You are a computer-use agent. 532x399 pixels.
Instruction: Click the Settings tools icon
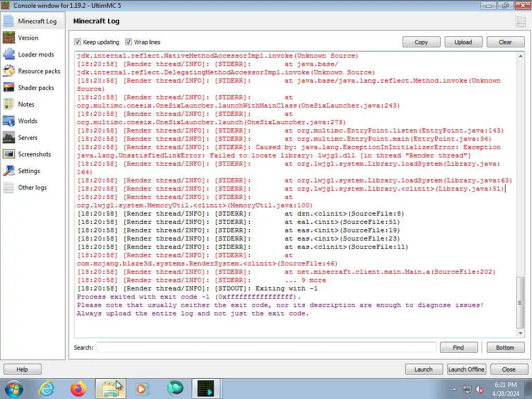[x=9, y=170]
